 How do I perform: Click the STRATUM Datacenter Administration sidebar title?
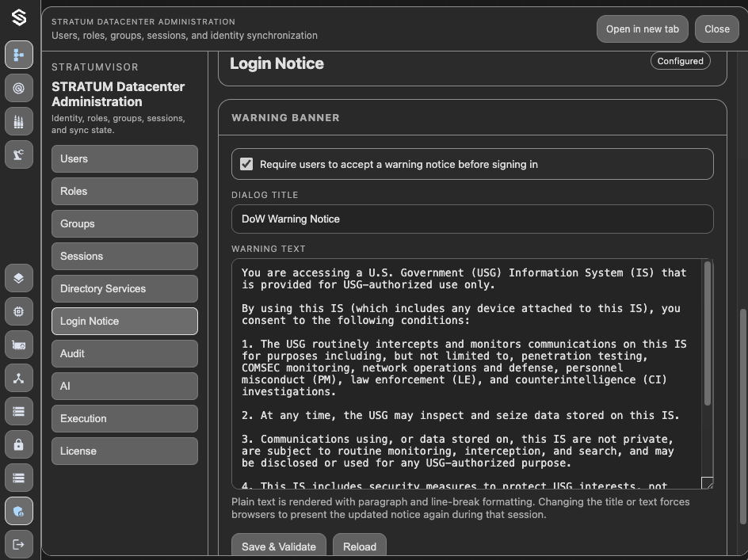[118, 94]
